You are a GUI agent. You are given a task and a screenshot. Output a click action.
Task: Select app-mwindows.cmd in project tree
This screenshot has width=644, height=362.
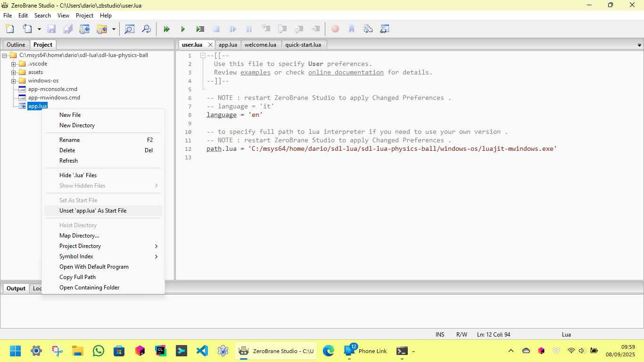[54, 98]
